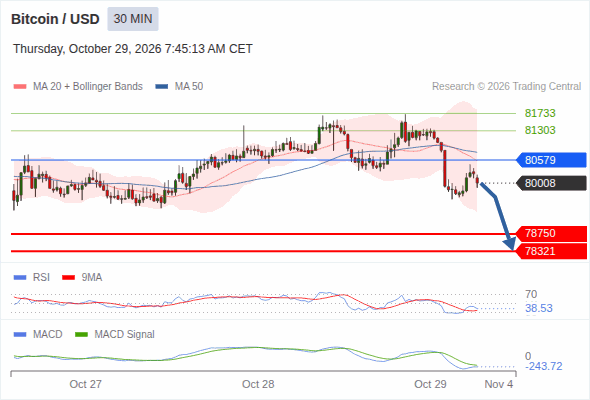Click the MA 20 + Bollinger Bands legend swatch
The image size is (590, 400).
[x=20, y=87]
